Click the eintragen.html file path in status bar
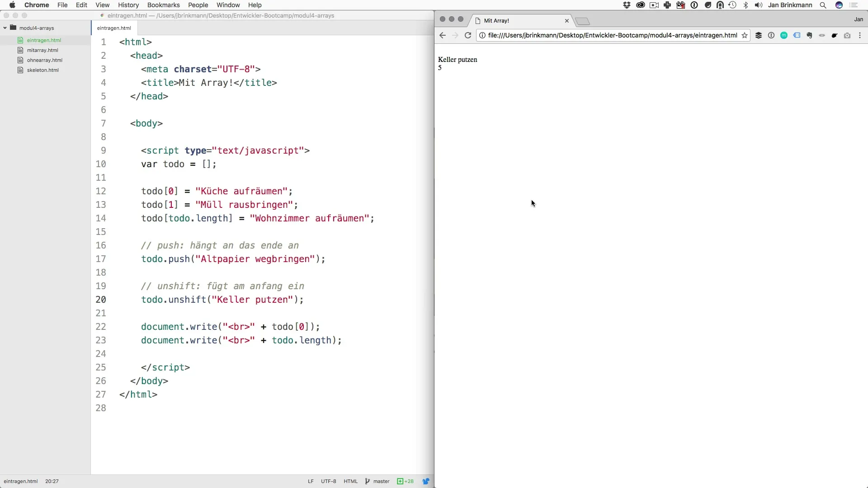 tap(21, 481)
